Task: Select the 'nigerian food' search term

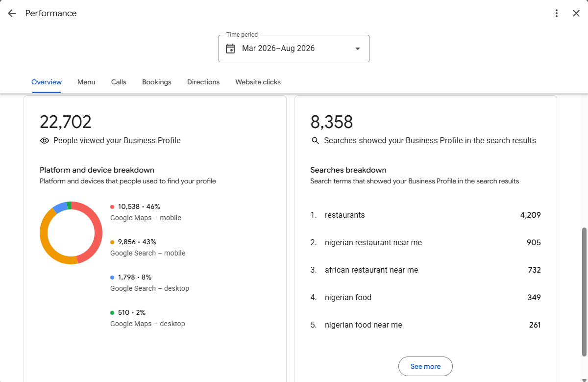Action: tap(425, 298)
